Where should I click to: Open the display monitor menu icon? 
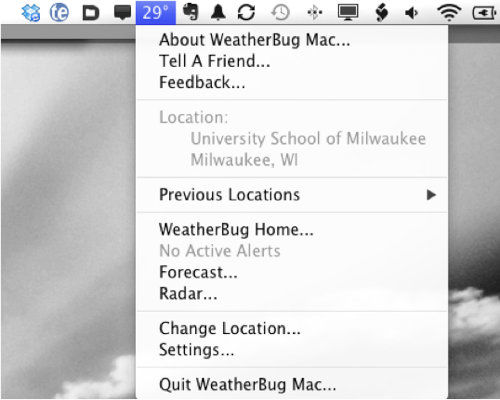tap(348, 12)
